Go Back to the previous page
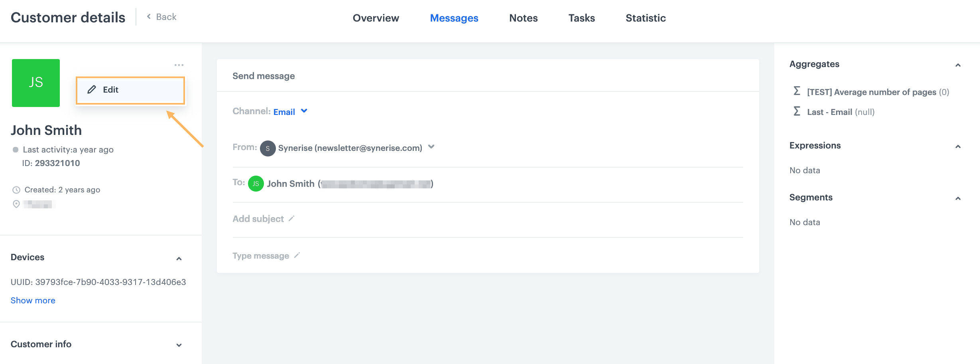The image size is (980, 364). point(161,17)
